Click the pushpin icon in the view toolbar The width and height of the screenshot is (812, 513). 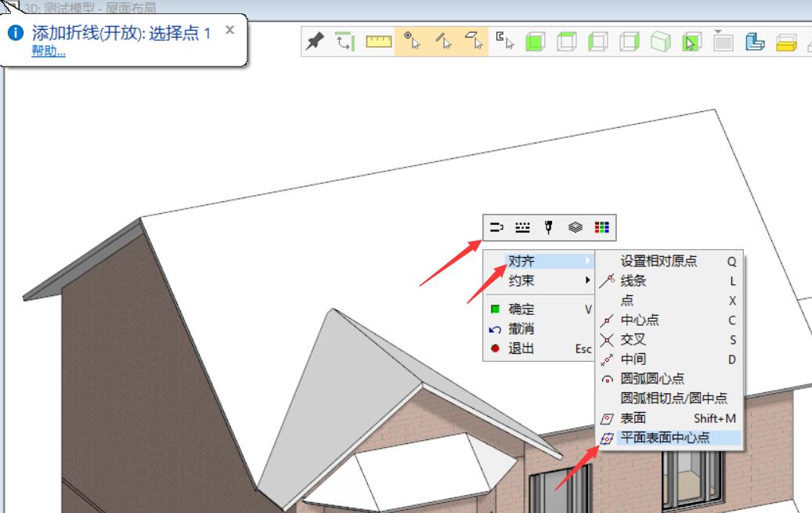pos(314,42)
